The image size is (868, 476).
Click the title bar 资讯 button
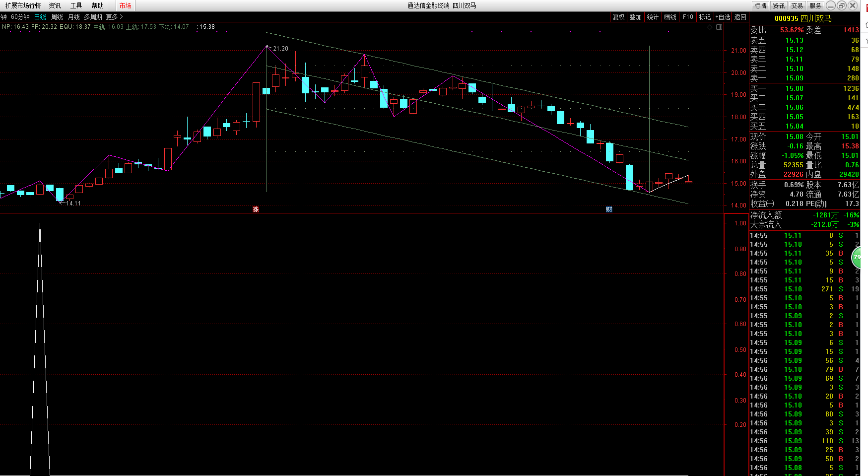pos(779,5)
